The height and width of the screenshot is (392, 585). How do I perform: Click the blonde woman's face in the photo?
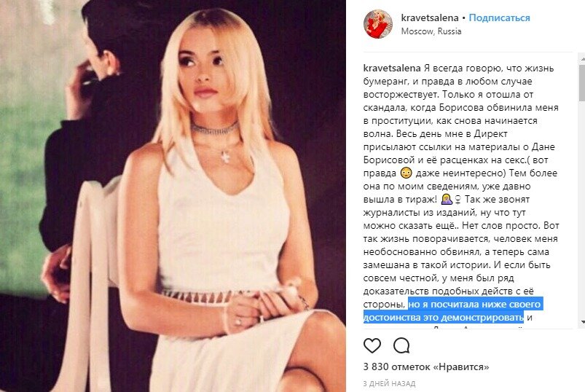(203, 71)
